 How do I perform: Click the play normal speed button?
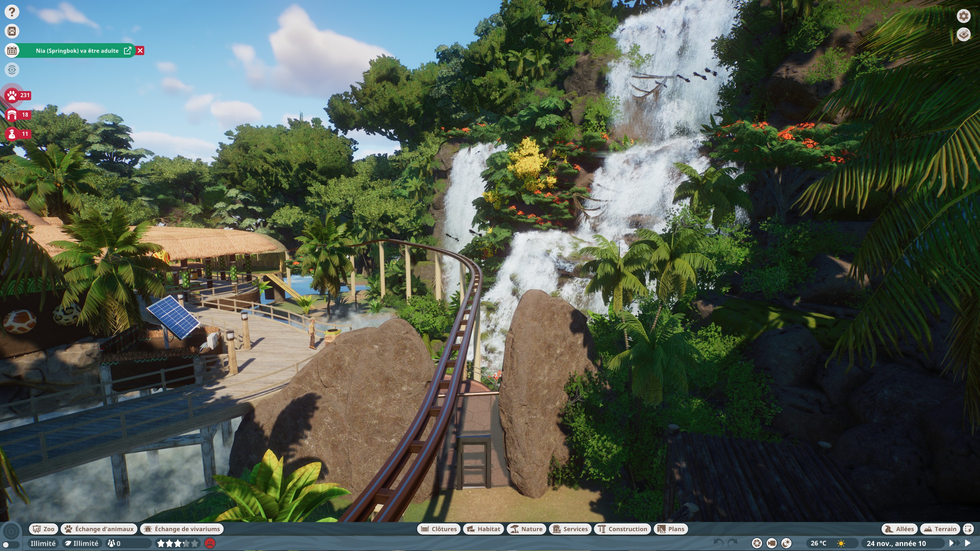point(968,543)
